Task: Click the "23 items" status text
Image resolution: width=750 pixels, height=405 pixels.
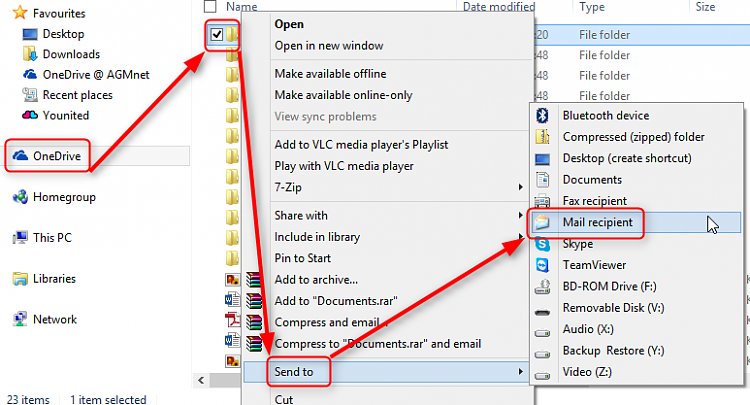Action: (x=28, y=399)
